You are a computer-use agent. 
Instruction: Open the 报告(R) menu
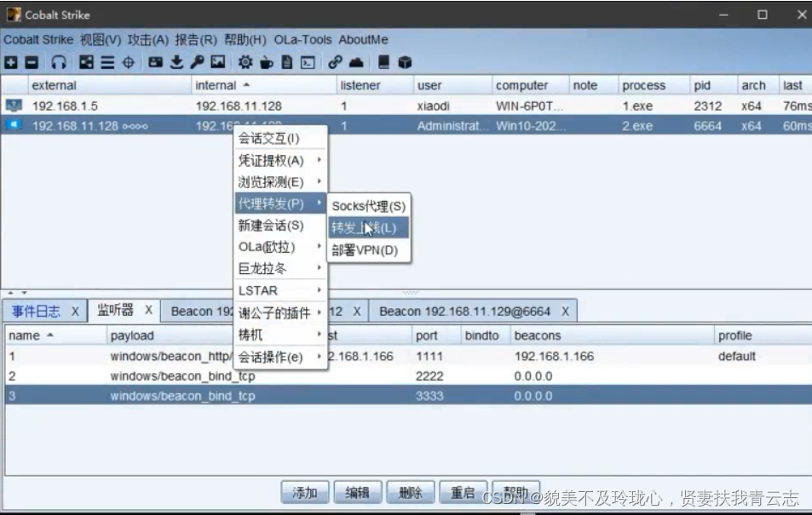pyautogui.click(x=196, y=40)
